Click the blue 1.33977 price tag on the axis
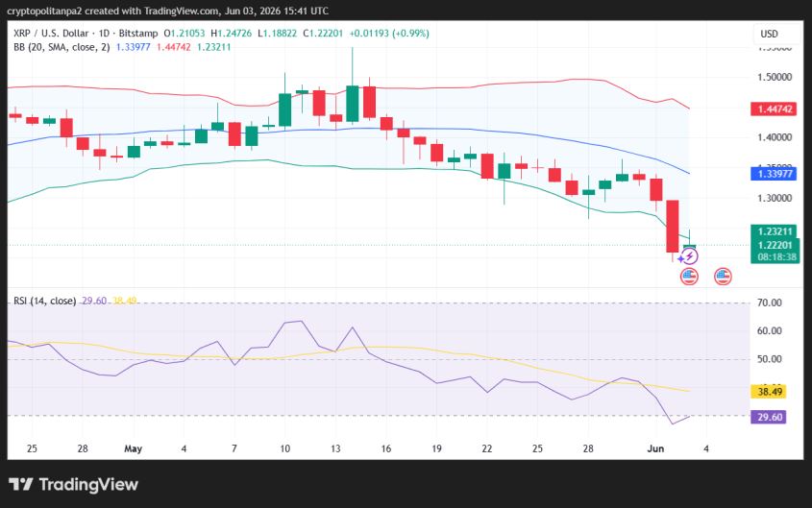Image resolution: width=812 pixels, height=508 pixels. (774, 174)
